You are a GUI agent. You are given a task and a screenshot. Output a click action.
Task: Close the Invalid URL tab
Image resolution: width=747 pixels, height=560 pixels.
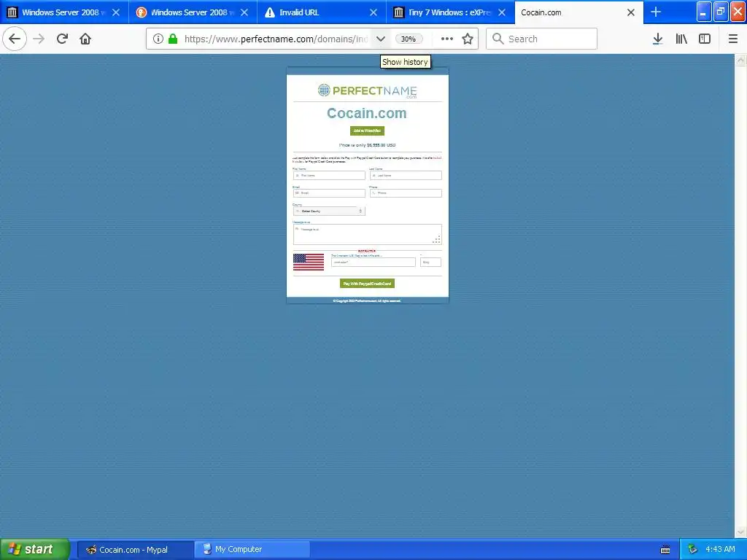point(373,12)
